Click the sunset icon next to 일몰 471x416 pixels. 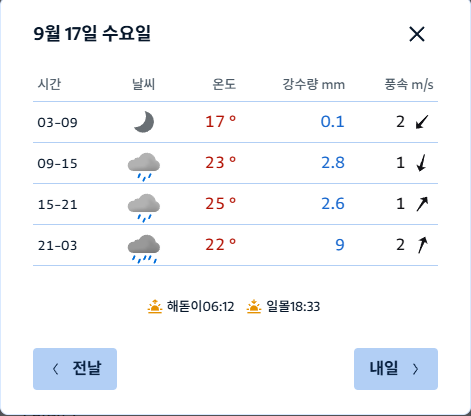(254, 306)
